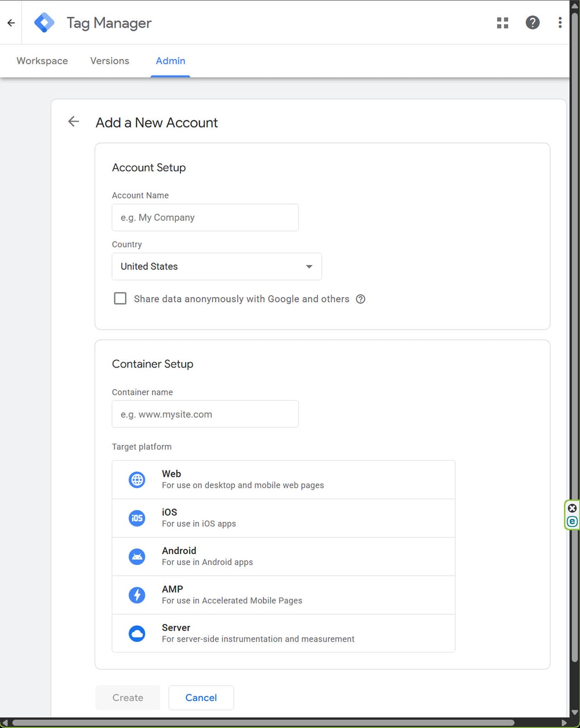Open the help question mark icon
Viewport: 580px width, 728px height.
tap(532, 23)
